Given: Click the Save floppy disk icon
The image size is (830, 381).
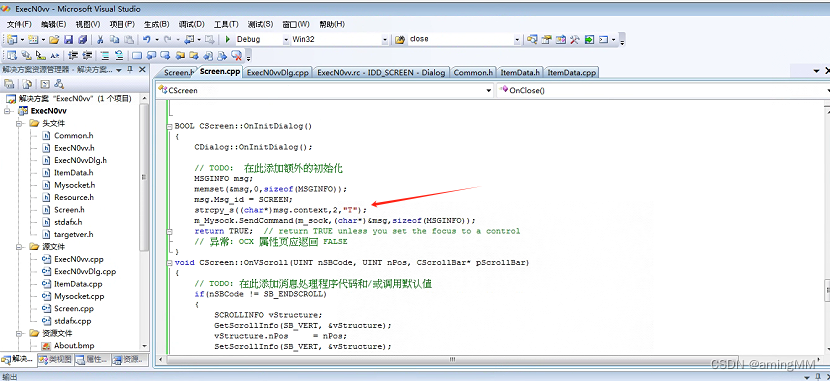Looking at the screenshot, I should pyautogui.click(x=68, y=39).
